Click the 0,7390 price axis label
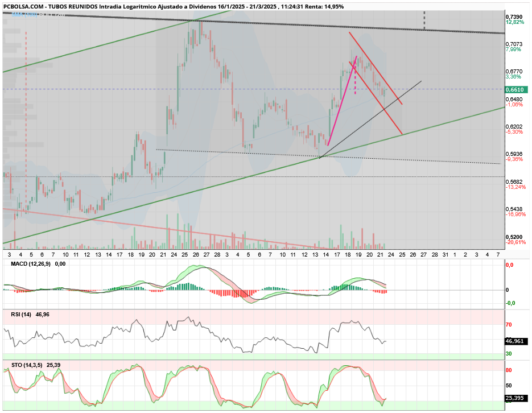The width and height of the screenshot is (532, 413). click(514, 17)
